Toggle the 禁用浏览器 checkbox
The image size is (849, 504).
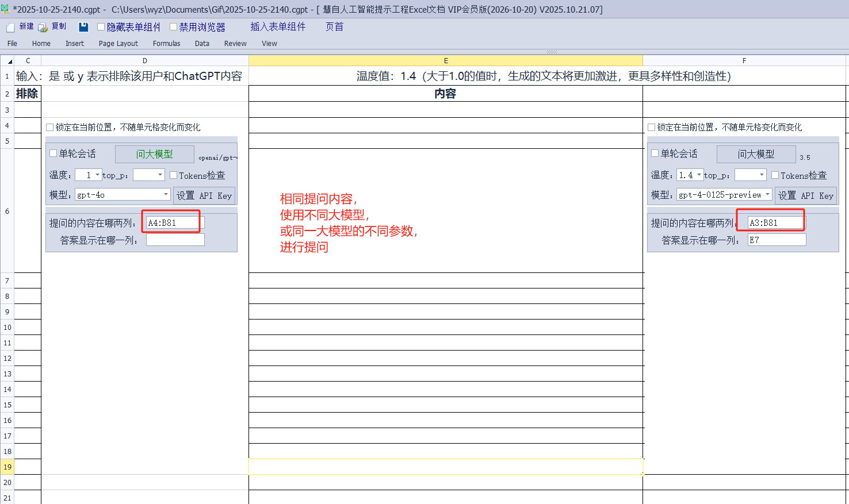[173, 27]
